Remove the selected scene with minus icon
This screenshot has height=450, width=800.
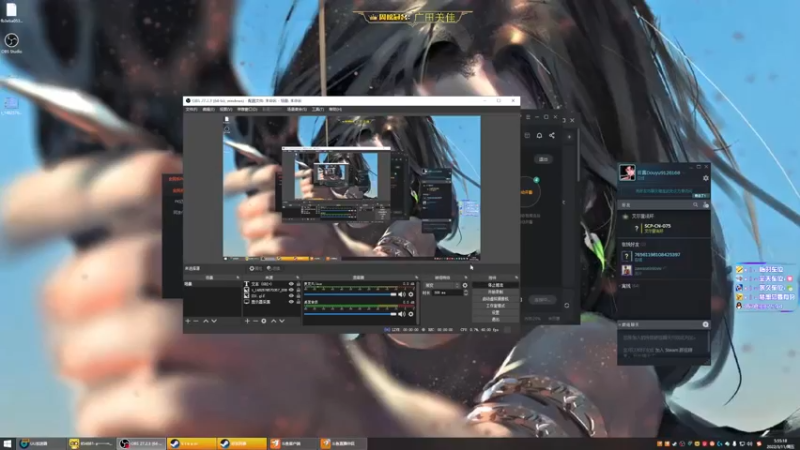196,321
